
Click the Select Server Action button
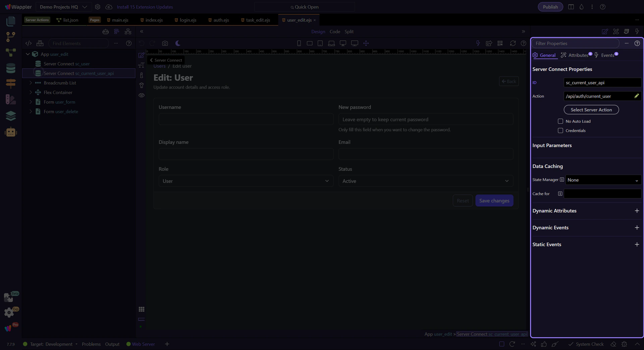[591, 110]
